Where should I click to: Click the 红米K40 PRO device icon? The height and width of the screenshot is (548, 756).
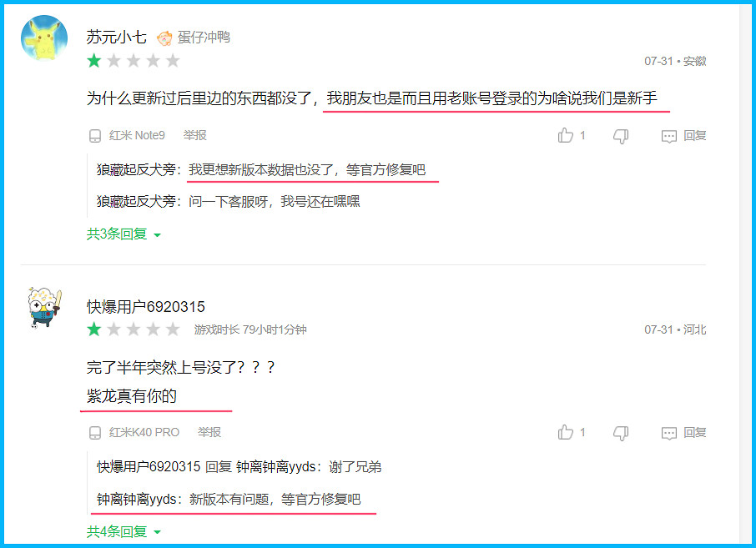95,433
